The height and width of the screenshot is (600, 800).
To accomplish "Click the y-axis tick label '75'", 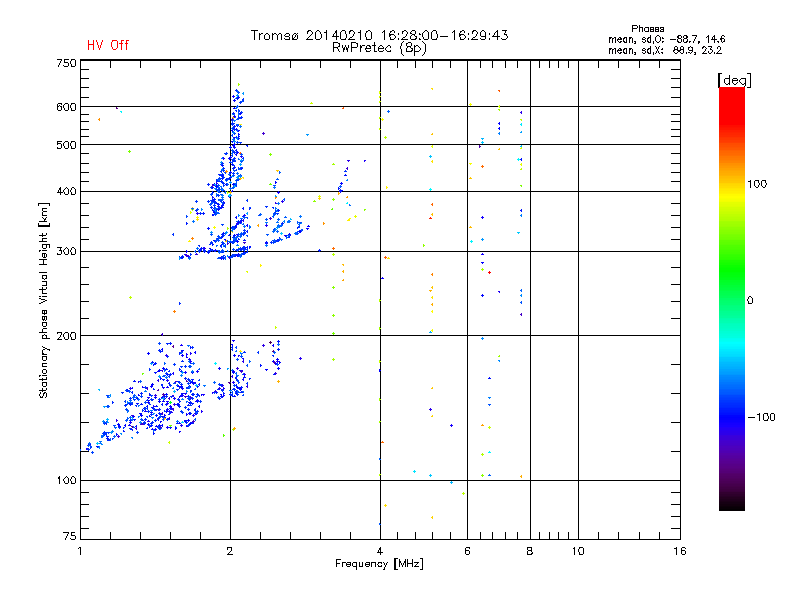I will [x=70, y=536].
